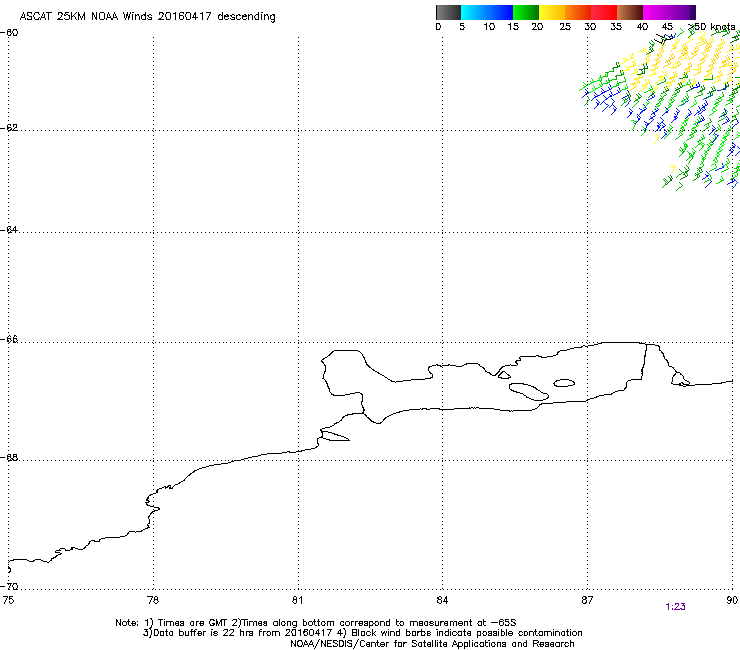Click the '75' longitude label
The image size is (740, 650).
coord(8,600)
